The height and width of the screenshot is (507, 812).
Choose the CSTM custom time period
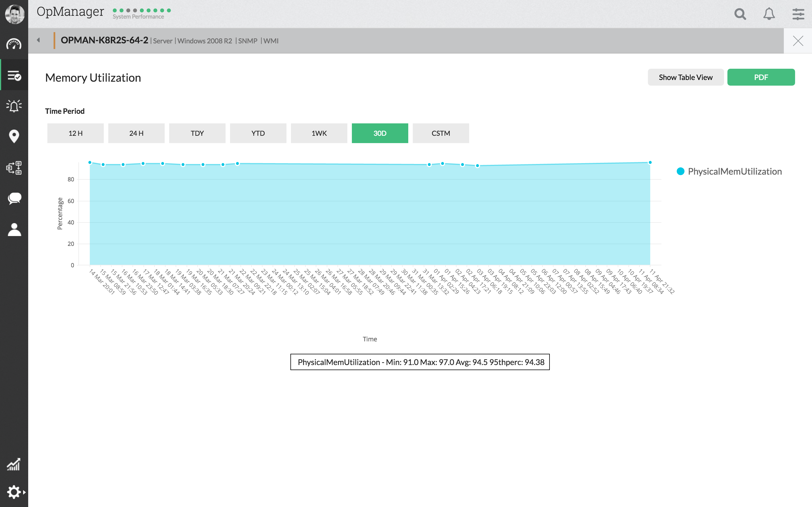click(441, 133)
